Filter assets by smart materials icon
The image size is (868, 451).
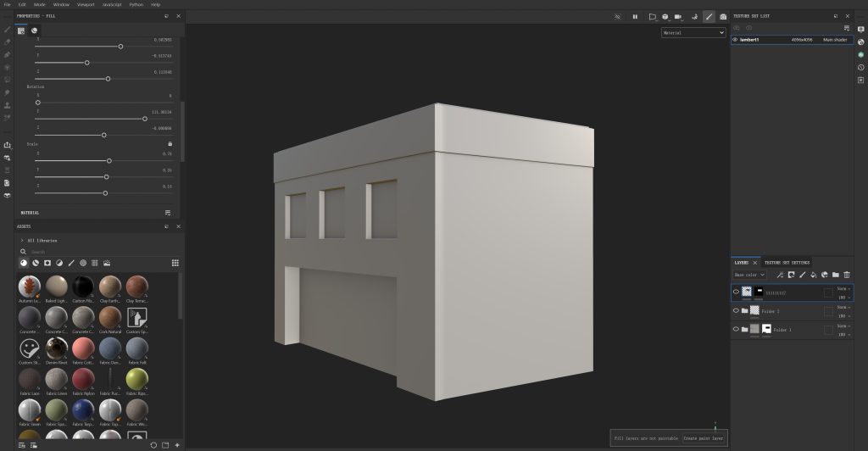tap(36, 263)
